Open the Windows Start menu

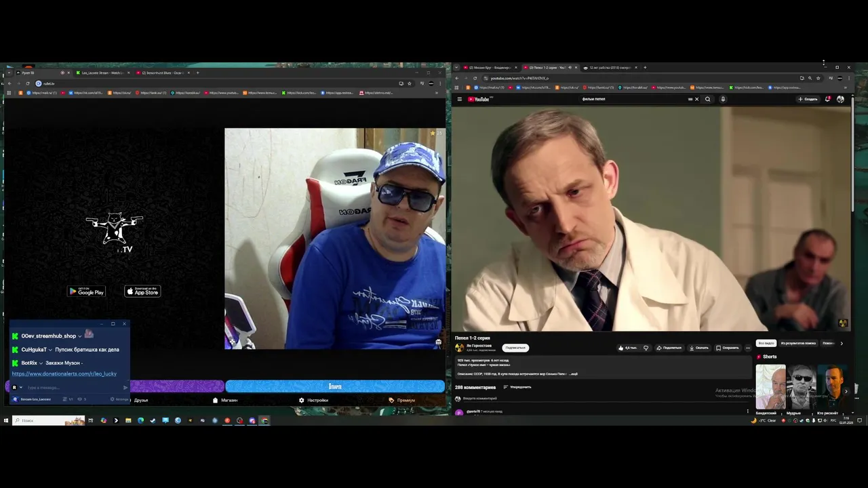5,420
